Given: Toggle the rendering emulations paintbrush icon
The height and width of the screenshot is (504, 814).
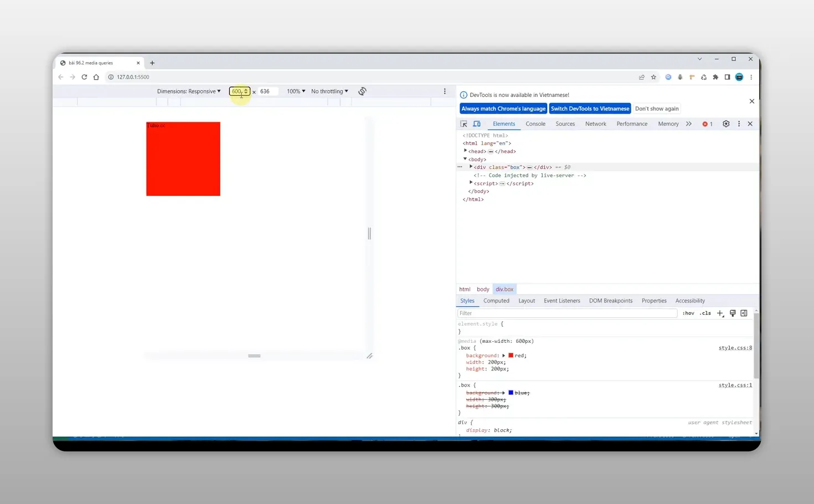Looking at the screenshot, I should (x=733, y=313).
